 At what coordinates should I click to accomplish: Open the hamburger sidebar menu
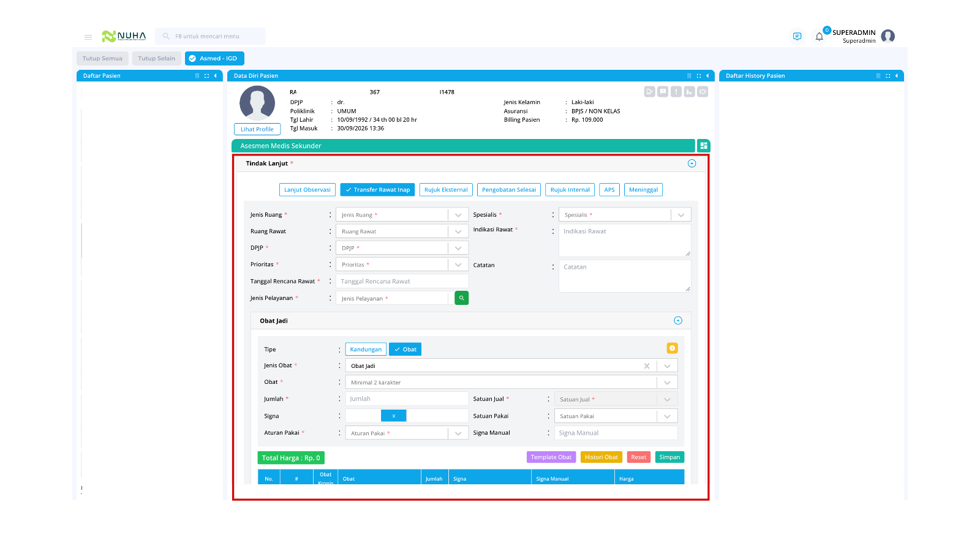[88, 37]
